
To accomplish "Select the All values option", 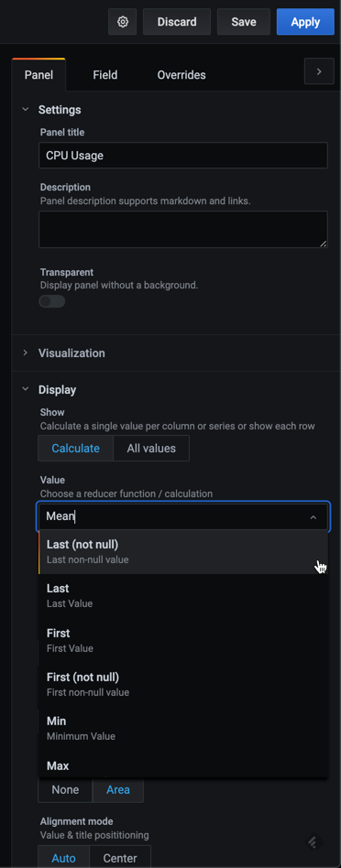I will (151, 449).
